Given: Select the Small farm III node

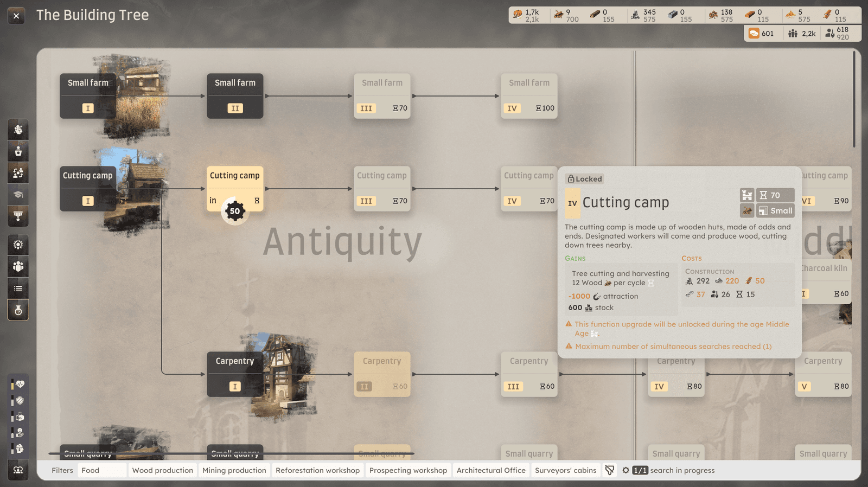Looking at the screenshot, I should [x=382, y=96].
